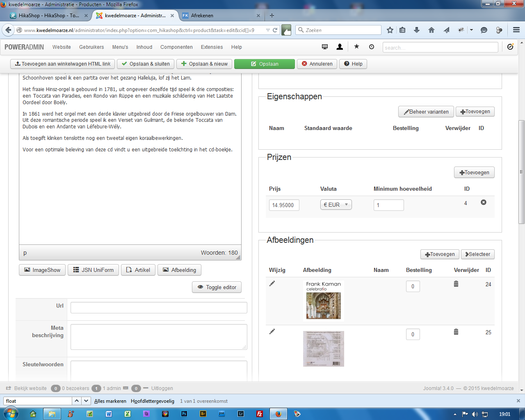Click Opslaan & nieuw
The width and height of the screenshot is (525, 420).
tap(204, 64)
